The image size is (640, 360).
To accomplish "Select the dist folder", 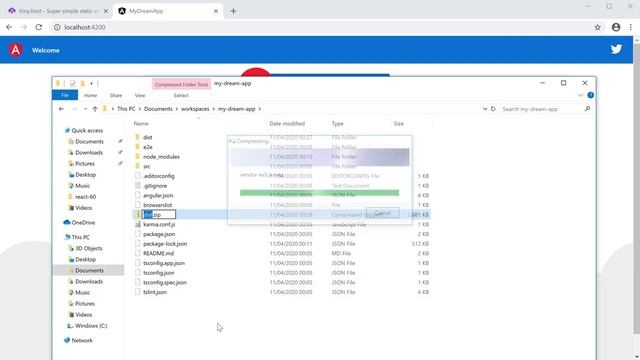I will (x=147, y=138).
